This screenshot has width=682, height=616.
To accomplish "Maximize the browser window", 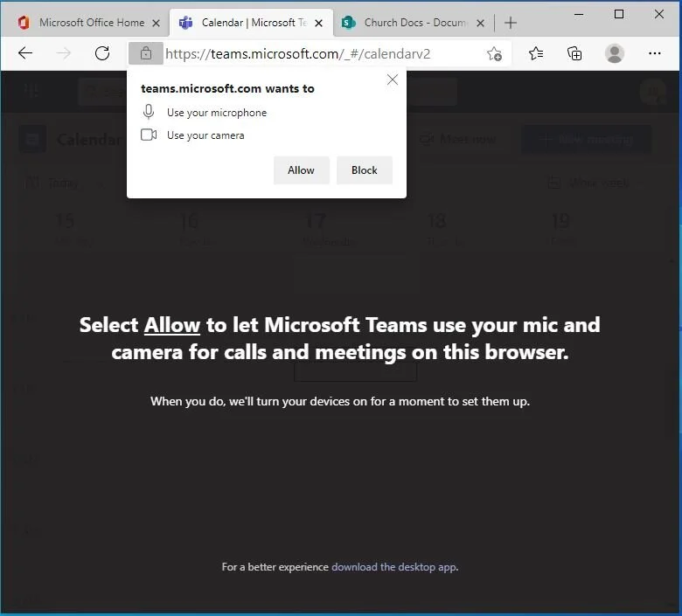I will click(619, 14).
